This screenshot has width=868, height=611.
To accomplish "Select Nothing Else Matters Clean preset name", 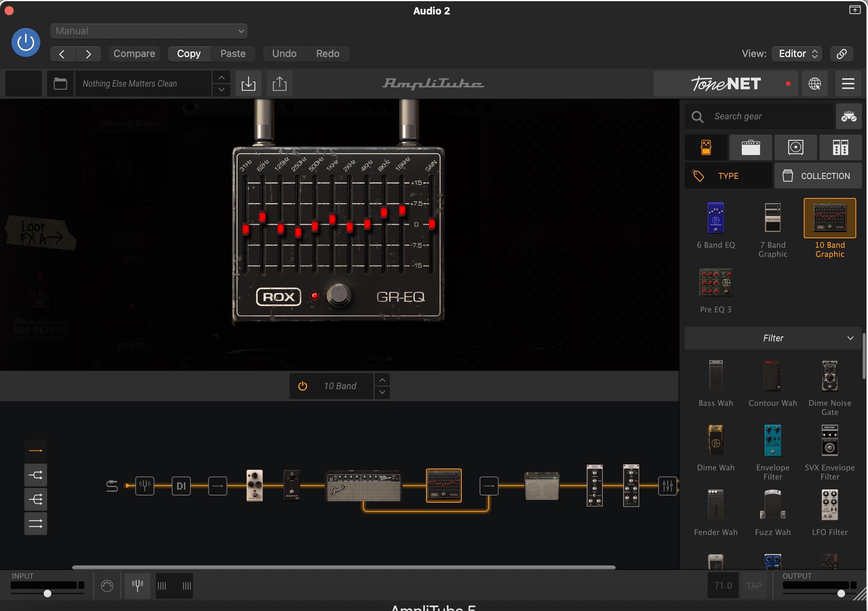I will pos(143,84).
